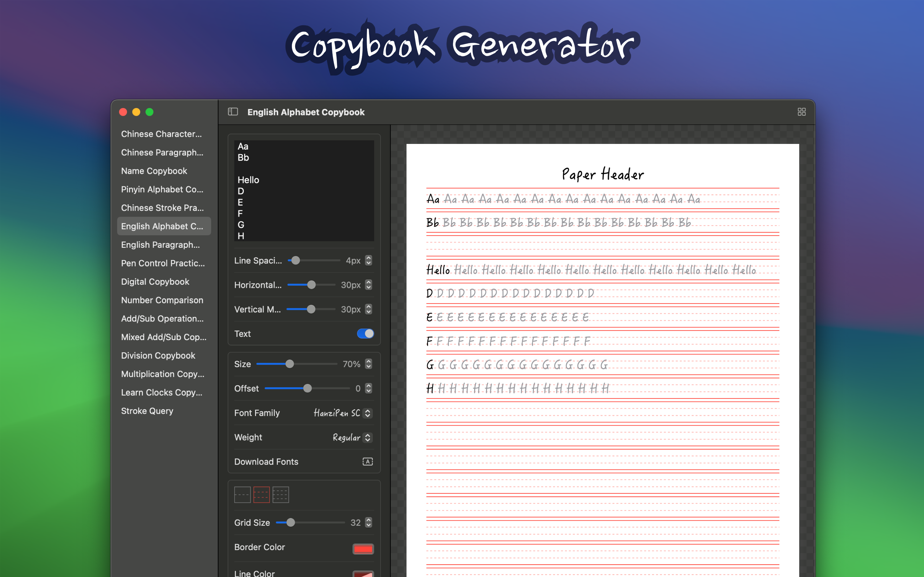This screenshot has width=924, height=577.
Task: Select Pinyin Alphabet Copybook entry
Action: tap(162, 189)
